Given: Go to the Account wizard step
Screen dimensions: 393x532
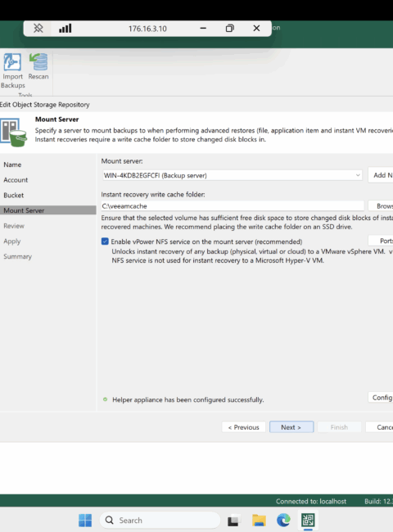Looking at the screenshot, I should [x=16, y=180].
